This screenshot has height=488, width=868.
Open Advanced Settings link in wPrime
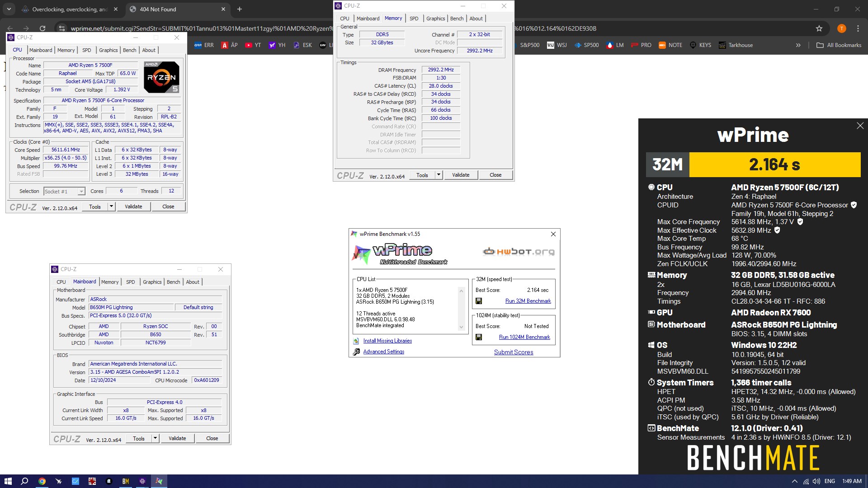(384, 352)
